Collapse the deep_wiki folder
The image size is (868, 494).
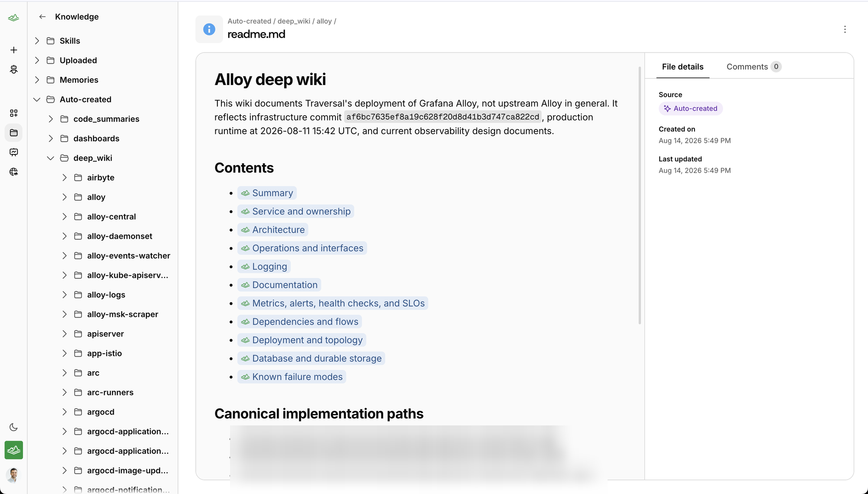[x=51, y=158]
